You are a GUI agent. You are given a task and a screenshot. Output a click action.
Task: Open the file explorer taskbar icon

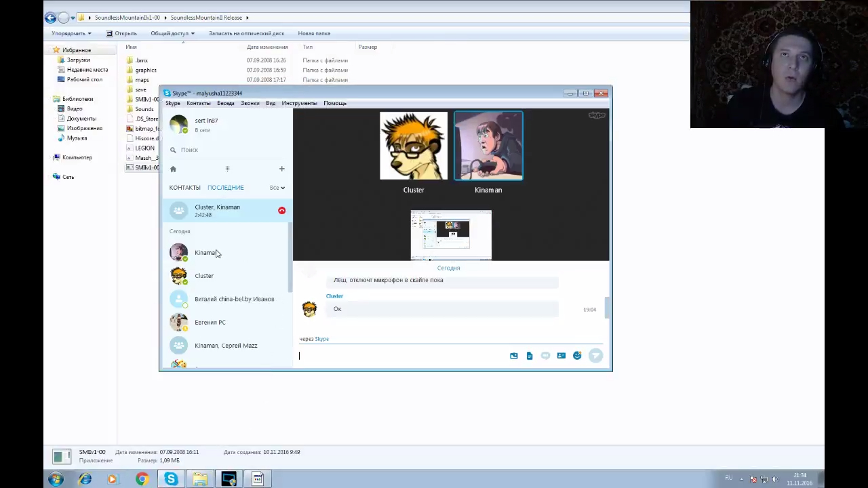200,479
